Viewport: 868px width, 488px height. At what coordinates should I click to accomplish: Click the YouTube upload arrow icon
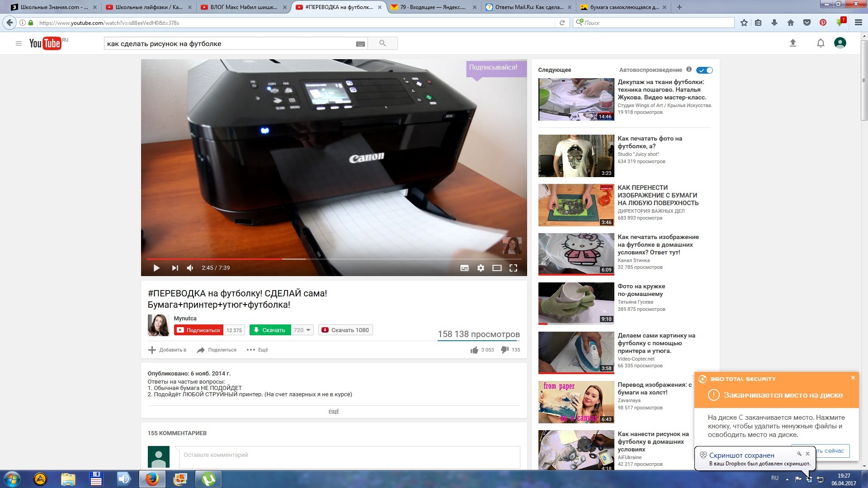click(x=793, y=43)
